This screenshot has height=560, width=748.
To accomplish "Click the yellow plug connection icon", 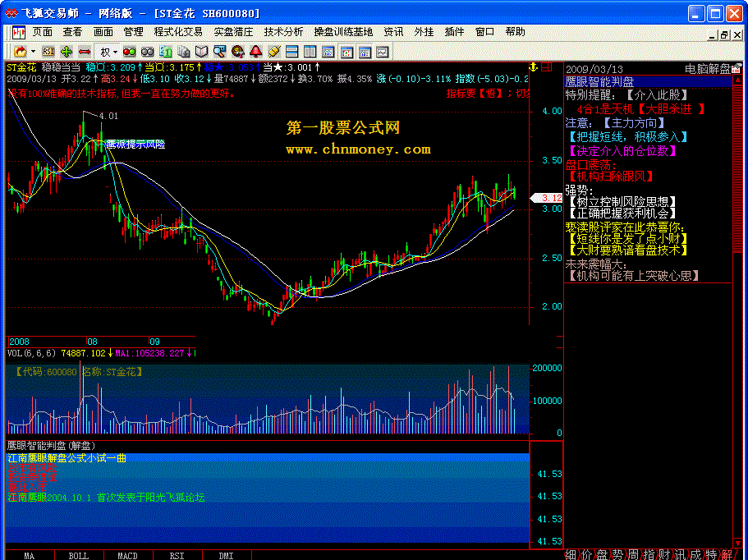I will [273, 52].
